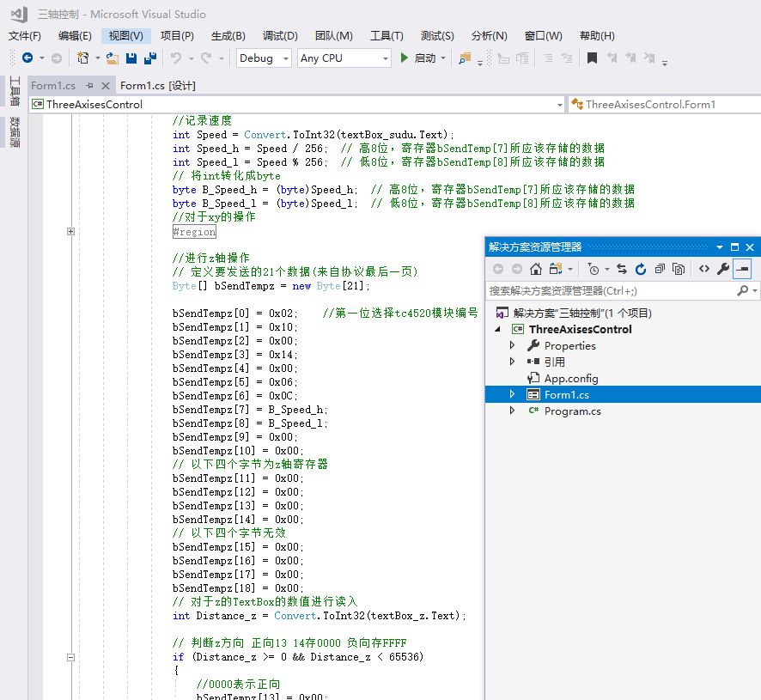This screenshot has height=700, width=761.
Task: Toggle a bookmark with the bookmark icon
Action: click(x=592, y=58)
